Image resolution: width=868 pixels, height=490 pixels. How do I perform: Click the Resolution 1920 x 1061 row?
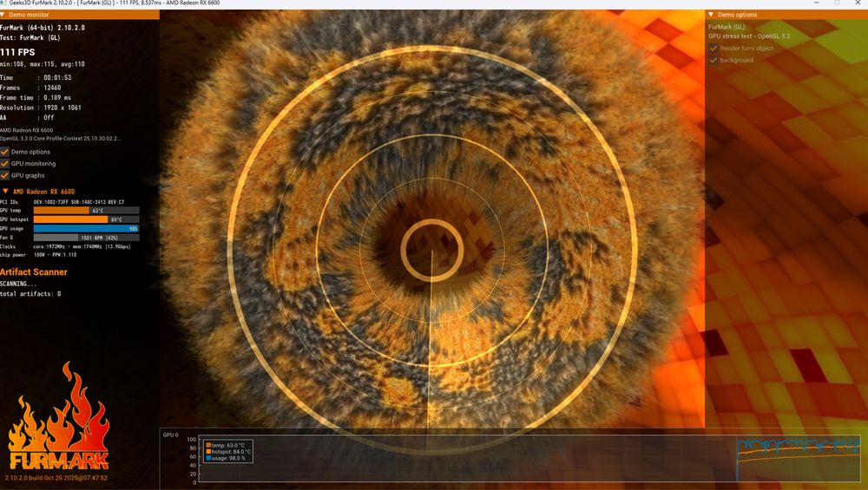pos(41,108)
